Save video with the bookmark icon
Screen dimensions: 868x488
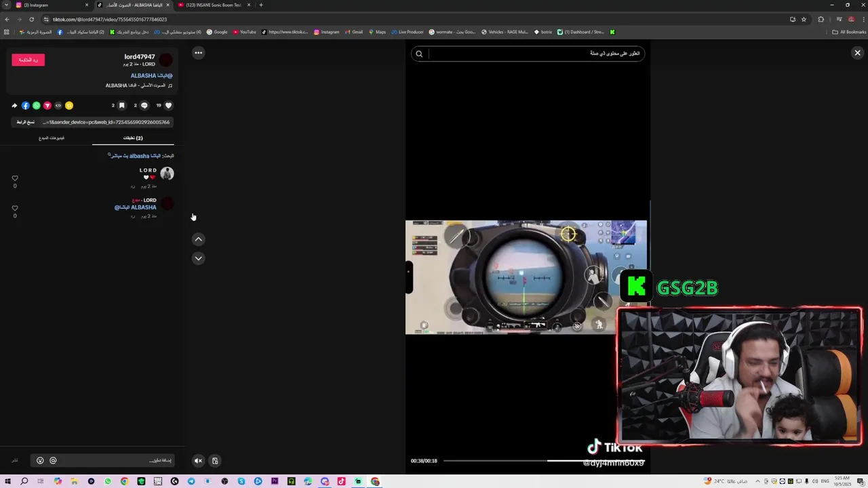click(x=121, y=105)
